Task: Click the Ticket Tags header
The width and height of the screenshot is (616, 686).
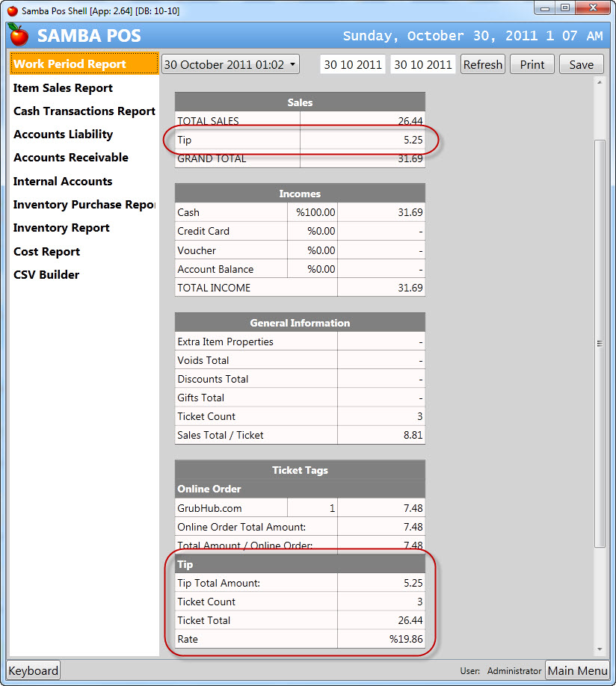Action: pos(300,470)
